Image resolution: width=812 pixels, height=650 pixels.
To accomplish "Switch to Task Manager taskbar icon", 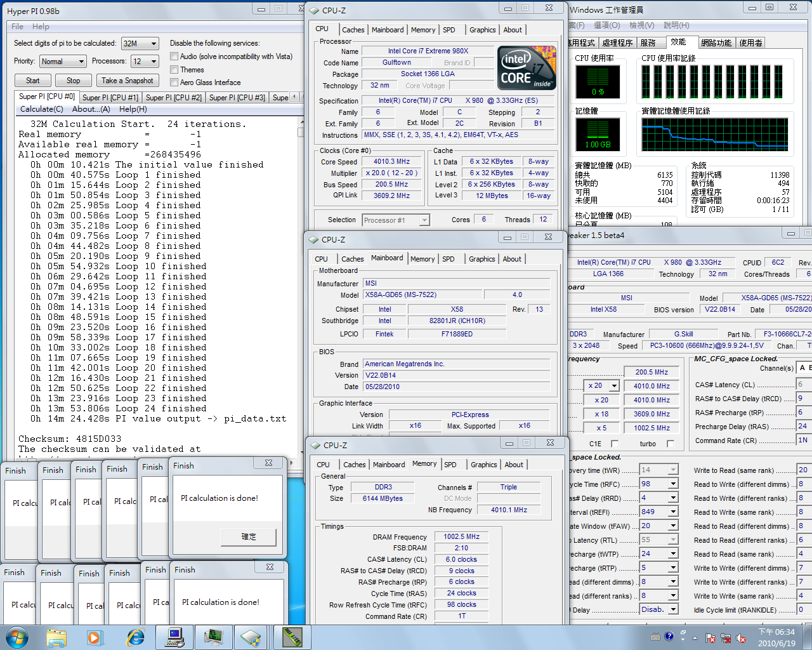I will 214,637.
